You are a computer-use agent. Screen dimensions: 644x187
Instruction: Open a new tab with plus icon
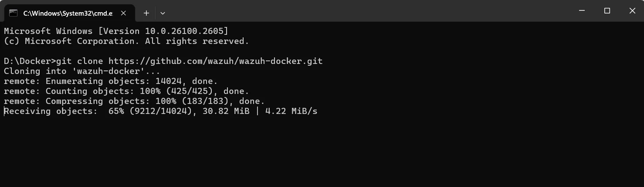point(146,13)
